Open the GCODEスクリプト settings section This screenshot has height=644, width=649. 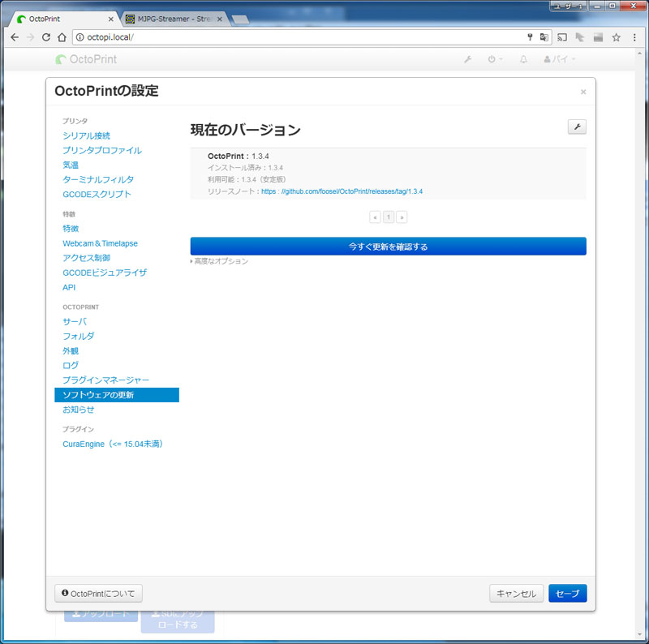click(x=97, y=194)
